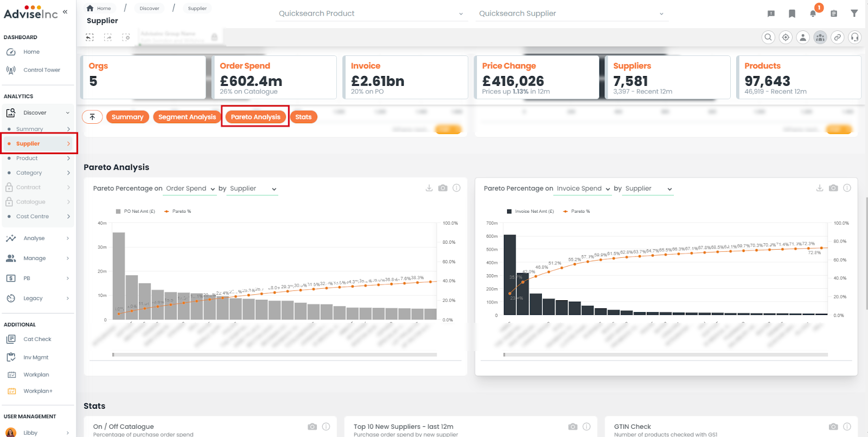
Task: Click the undo selection toolbar icon
Action: (90, 37)
